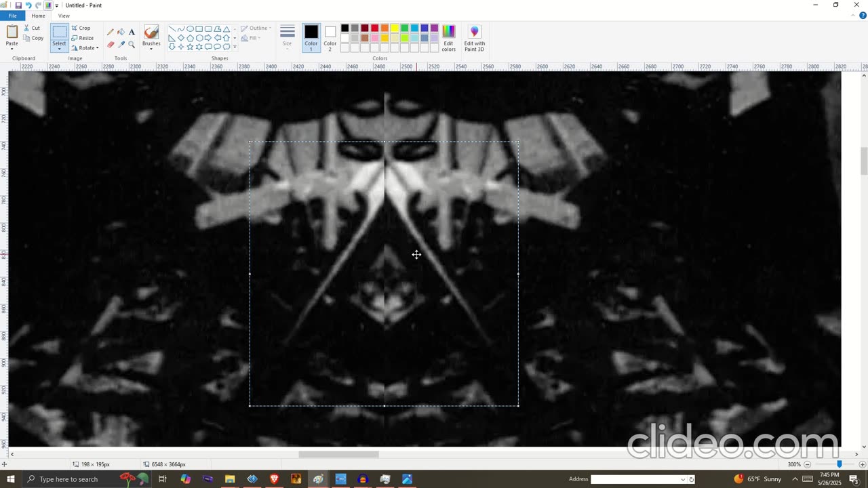Select Color 2 background button
Viewport: 868px width, 488px height.
pyautogui.click(x=330, y=38)
